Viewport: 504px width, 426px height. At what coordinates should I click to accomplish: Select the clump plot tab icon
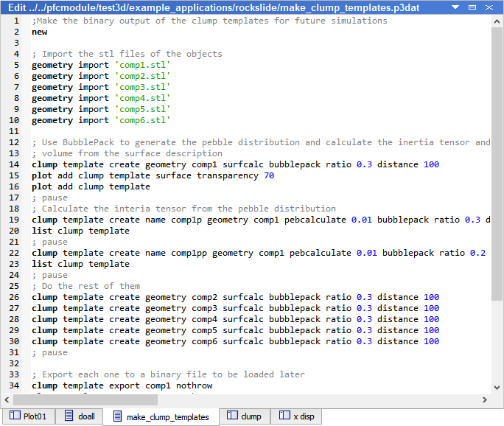coord(231,416)
